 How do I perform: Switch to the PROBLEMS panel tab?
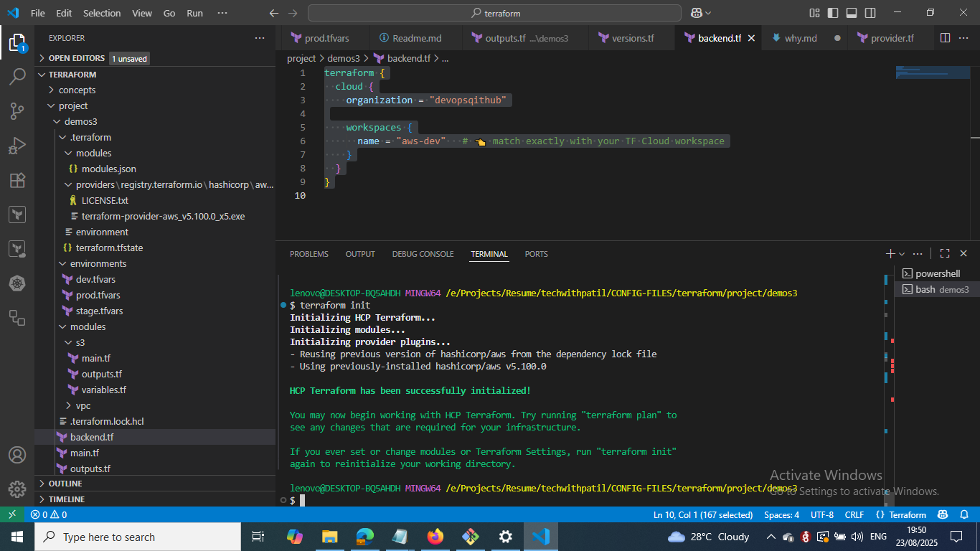coord(308,254)
